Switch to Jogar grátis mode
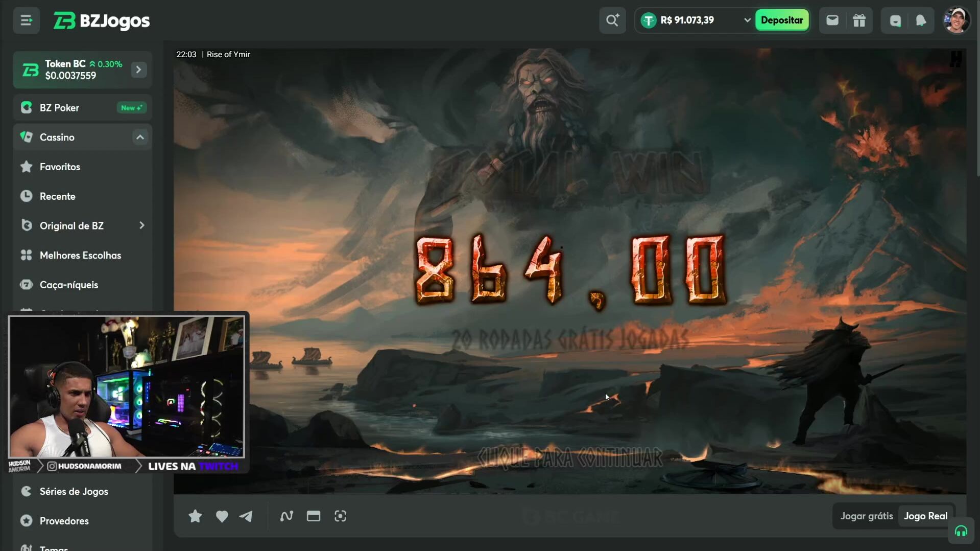Viewport: 980px width, 551px height. tap(866, 516)
